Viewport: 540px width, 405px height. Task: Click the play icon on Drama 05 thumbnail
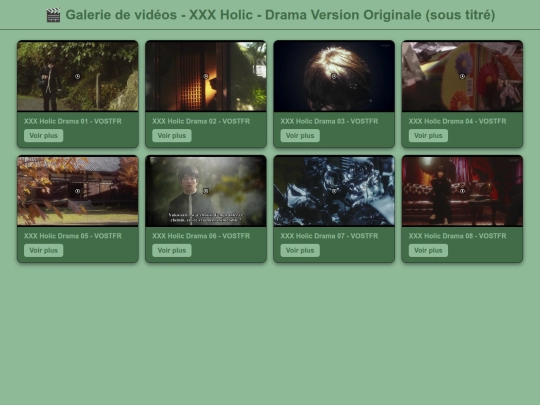pyautogui.click(x=77, y=191)
